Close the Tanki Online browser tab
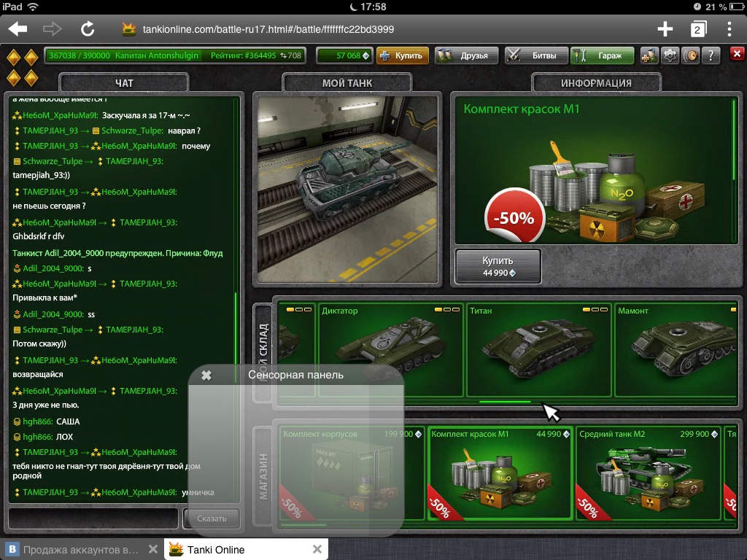747x560 pixels. pyautogui.click(x=317, y=549)
